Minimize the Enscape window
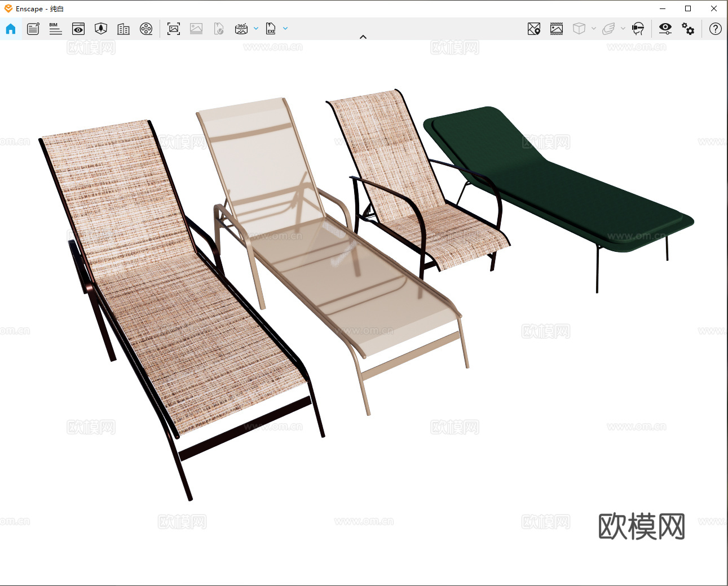 [663, 8]
